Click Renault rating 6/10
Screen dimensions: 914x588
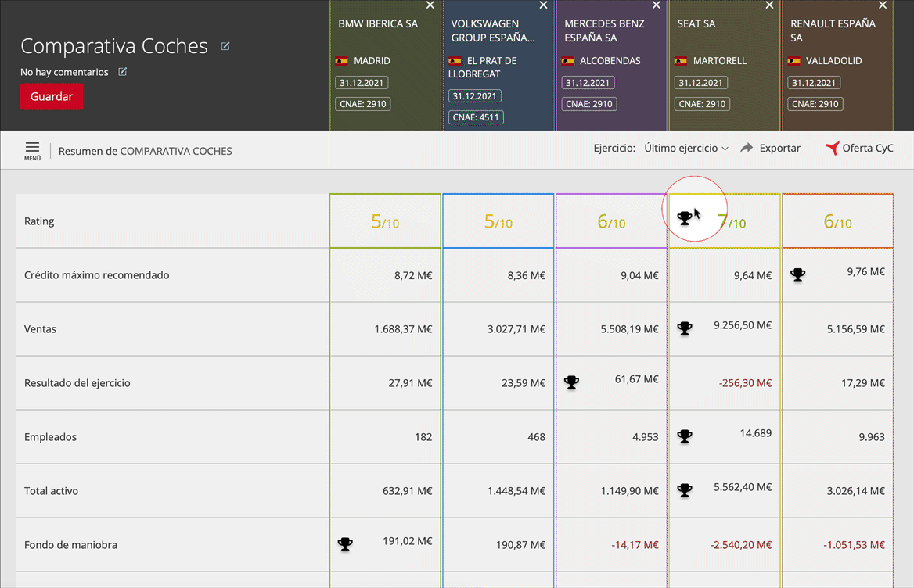[837, 222]
